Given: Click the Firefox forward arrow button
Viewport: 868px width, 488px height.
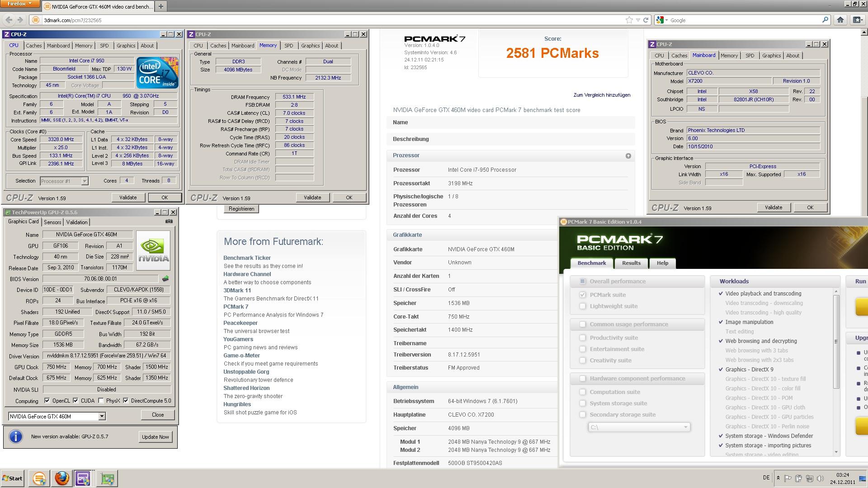Looking at the screenshot, I should [20, 20].
